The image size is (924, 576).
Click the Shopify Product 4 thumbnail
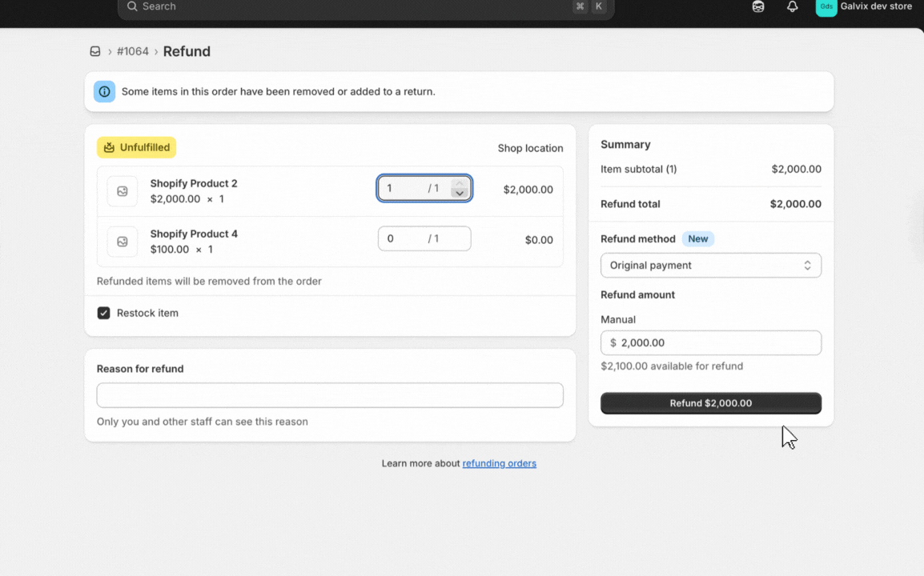coord(122,242)
